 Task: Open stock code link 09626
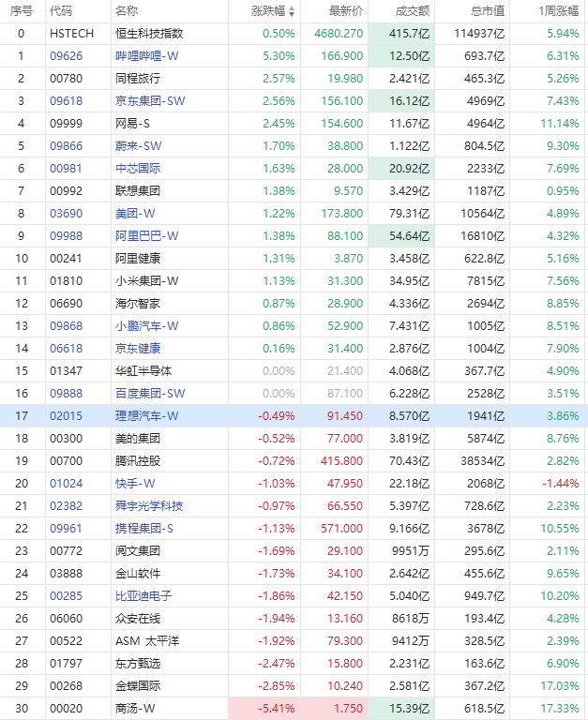point(67,56)
